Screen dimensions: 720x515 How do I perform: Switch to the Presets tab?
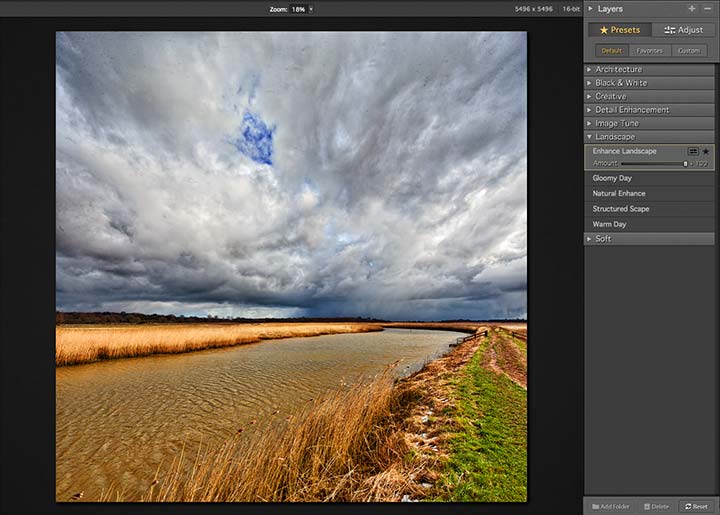[x=620, y=30]
